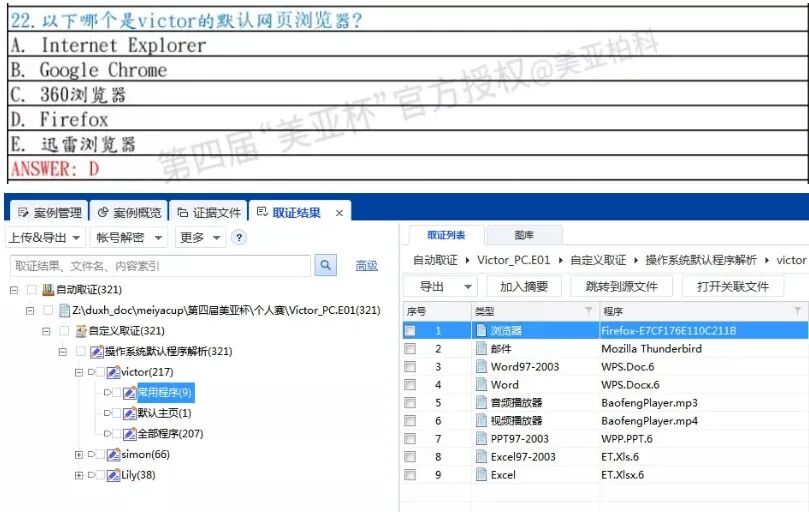
Task: Click the 自定义取证 node icon
Action: [x=81, y=331]
